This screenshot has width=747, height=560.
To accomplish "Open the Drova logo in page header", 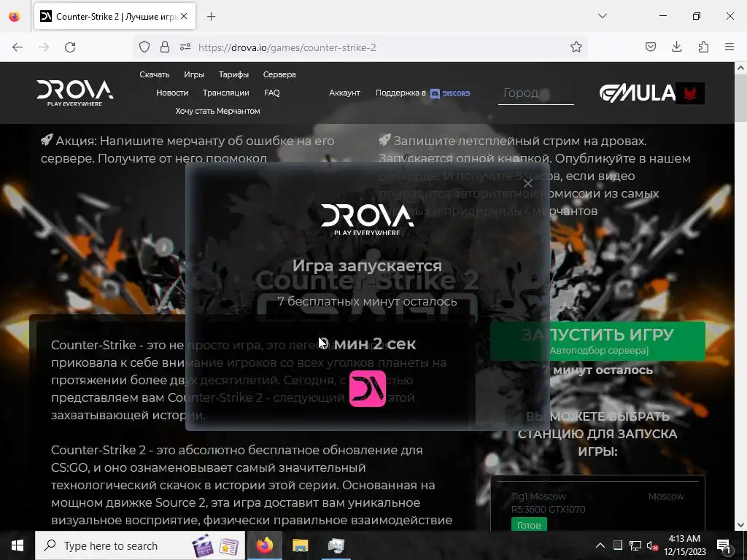I will pos(75,93).
